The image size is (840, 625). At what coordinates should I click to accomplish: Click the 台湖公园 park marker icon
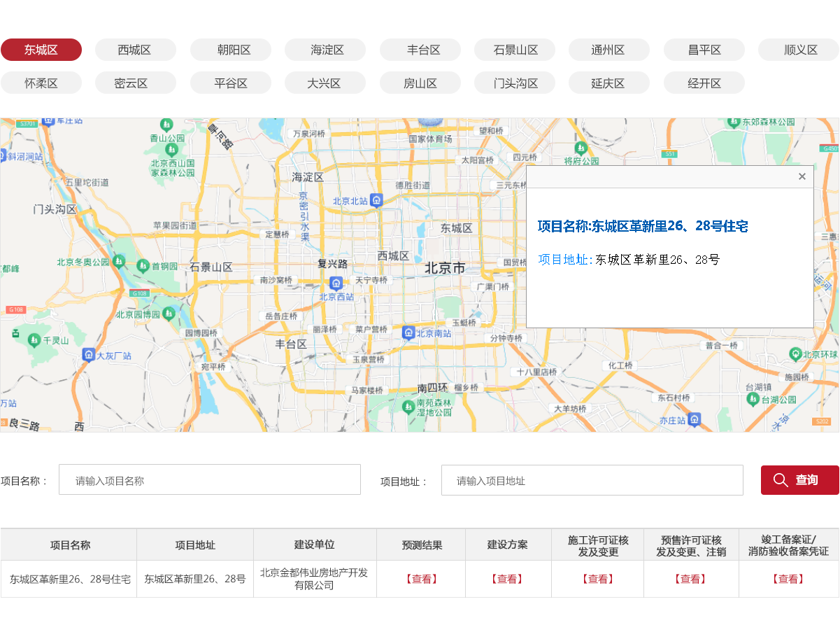tap(753, 399)
